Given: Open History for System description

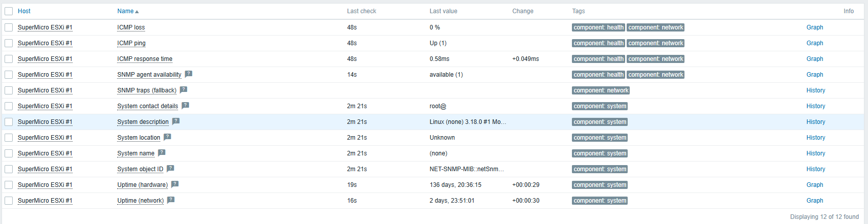Looking at the screenshot, I should pos(816,122).
